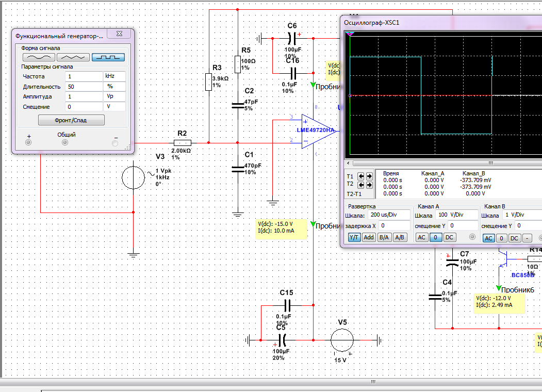Toggle Канал A zero-input coupling
The image size is (542, 392).
click(435, 237)
